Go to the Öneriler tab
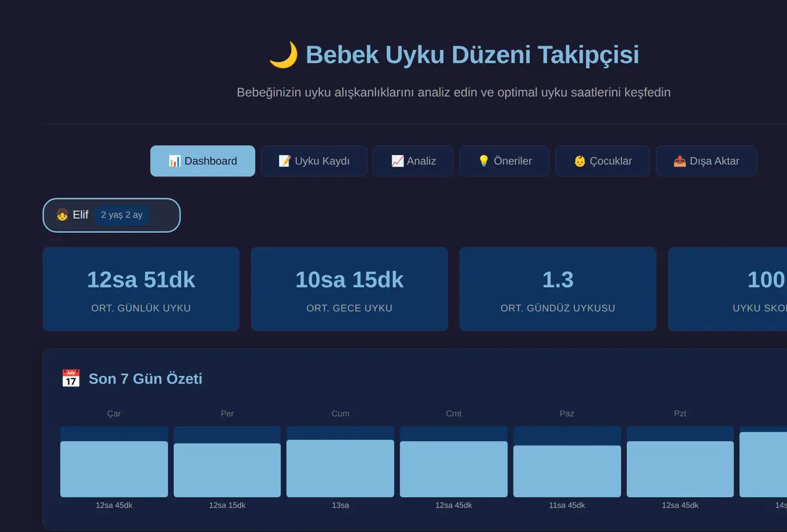Image resolution: width=787 pixels, height=532 pixels. pos(504,161)
